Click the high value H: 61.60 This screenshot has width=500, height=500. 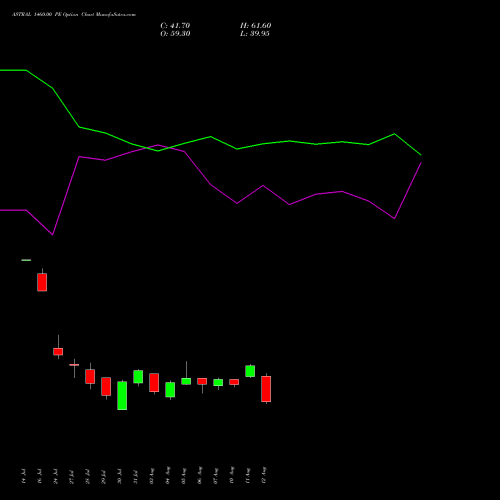pyautogui.click(x=255, y=26)
